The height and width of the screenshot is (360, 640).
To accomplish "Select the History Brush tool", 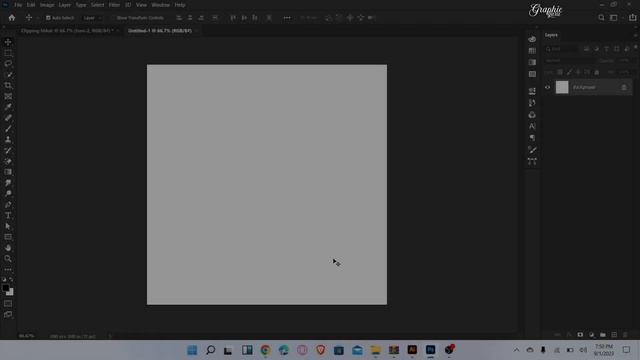I will (8, 150).
